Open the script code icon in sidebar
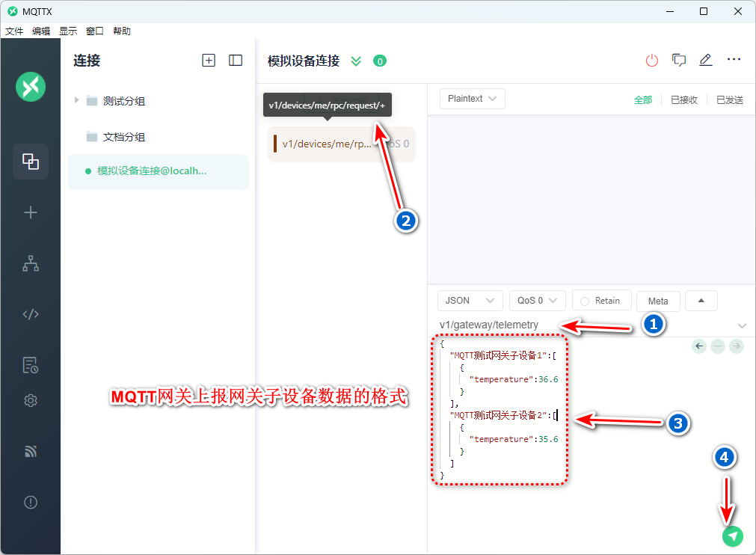756x555 pixels. (31, 314)
